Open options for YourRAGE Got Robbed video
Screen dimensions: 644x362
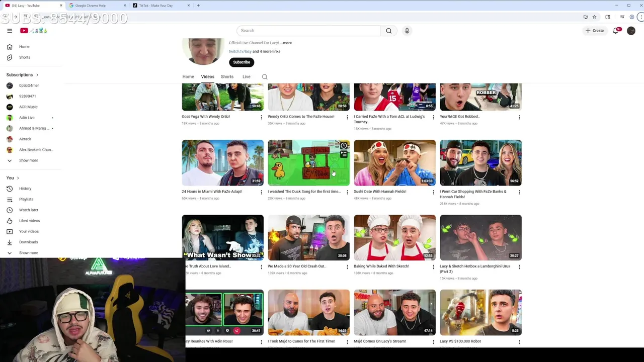click(x=519, y=117)
